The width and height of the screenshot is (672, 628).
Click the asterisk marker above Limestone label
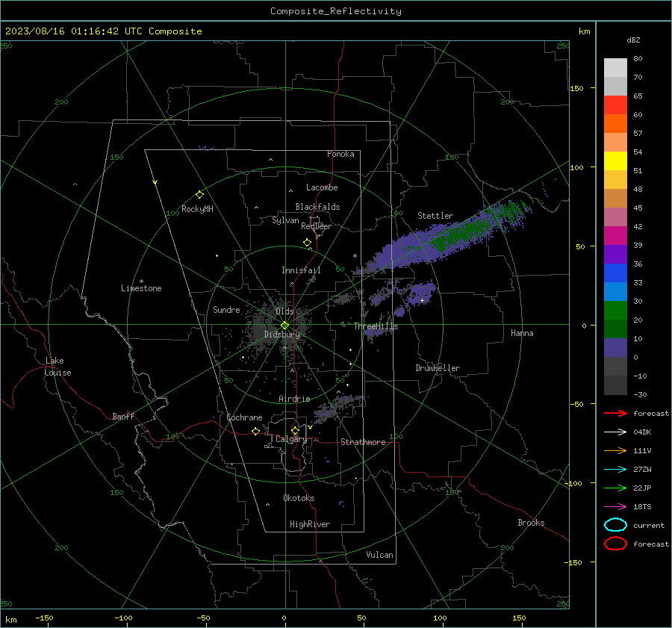pyautogui.click(x=141, y=282)
